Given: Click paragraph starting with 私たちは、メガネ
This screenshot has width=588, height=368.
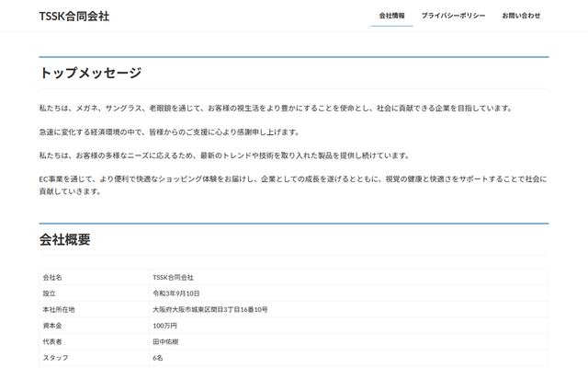Looking at the screenshot, I should [x=276, y=109].
